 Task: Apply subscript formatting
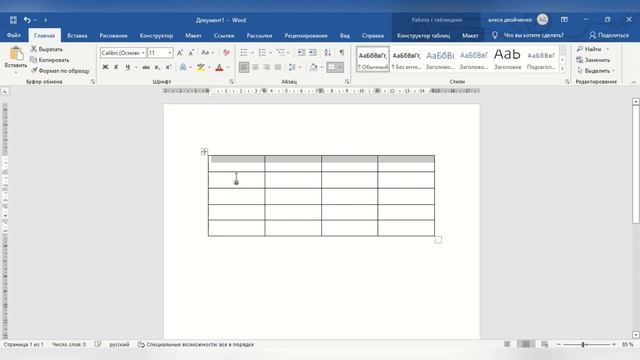click(x=157, y=67)
